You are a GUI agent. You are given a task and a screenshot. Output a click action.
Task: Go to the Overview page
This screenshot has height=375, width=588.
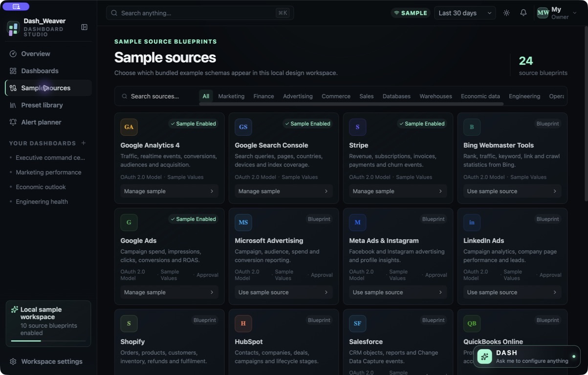(48, 54)
